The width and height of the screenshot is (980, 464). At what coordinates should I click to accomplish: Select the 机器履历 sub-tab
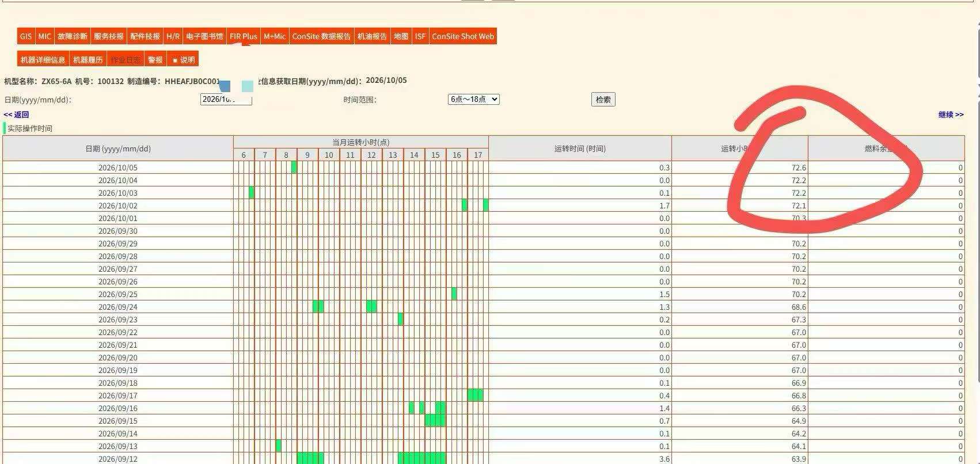coord(88,59)
